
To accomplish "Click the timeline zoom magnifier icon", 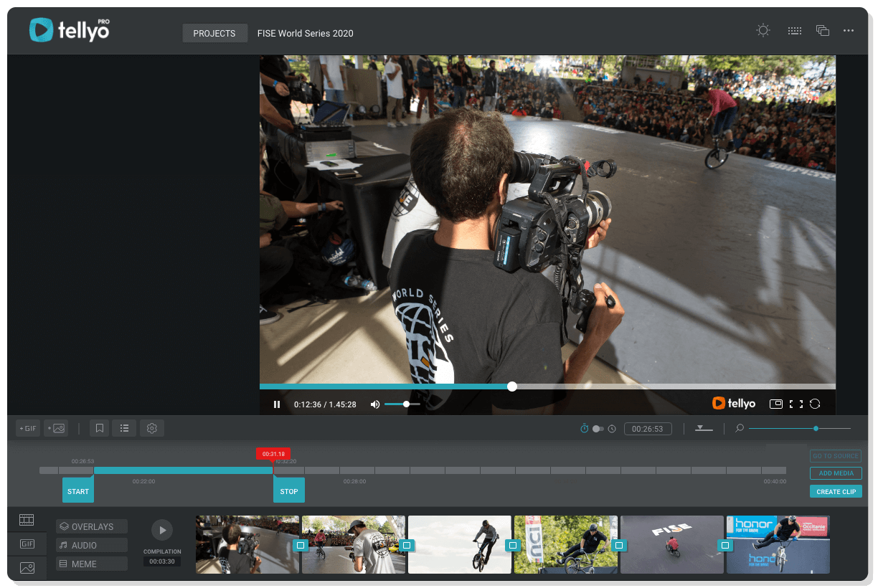I will click(740, 429).
